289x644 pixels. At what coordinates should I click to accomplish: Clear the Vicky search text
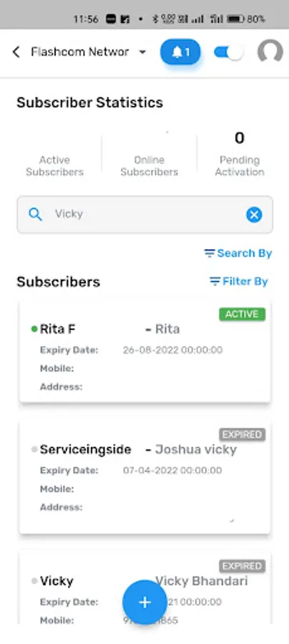click(x=254, y=215)
